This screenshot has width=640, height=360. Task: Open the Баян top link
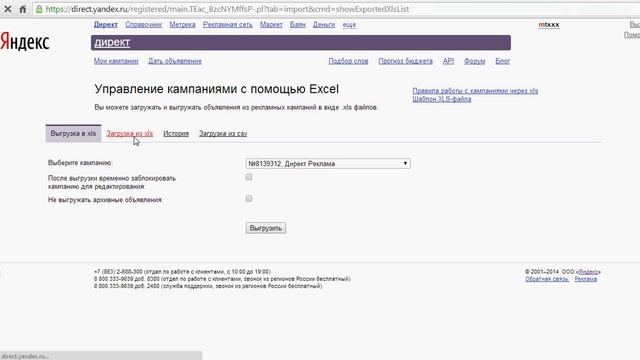[x=298, y=24]
